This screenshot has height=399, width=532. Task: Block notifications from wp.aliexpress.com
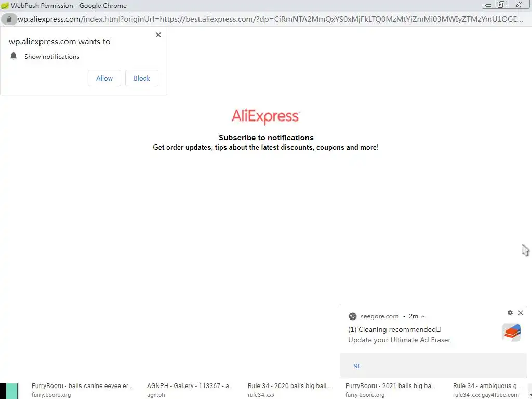click(141, 78)
